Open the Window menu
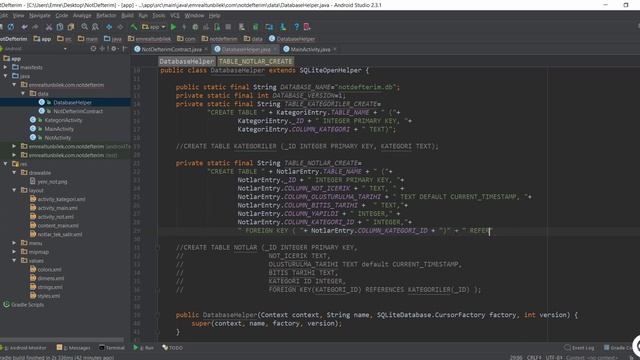The width and height of the screenshot is (640, 360). (x=194, y=16)
